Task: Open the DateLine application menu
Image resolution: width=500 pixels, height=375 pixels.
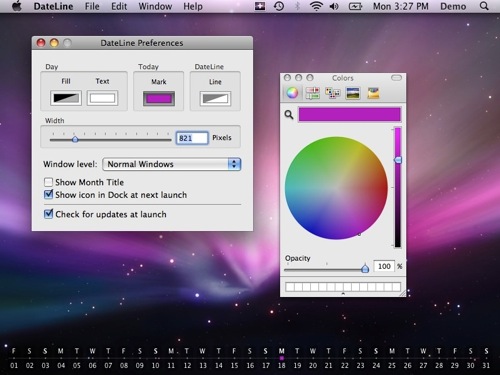Action: [53, 6]
